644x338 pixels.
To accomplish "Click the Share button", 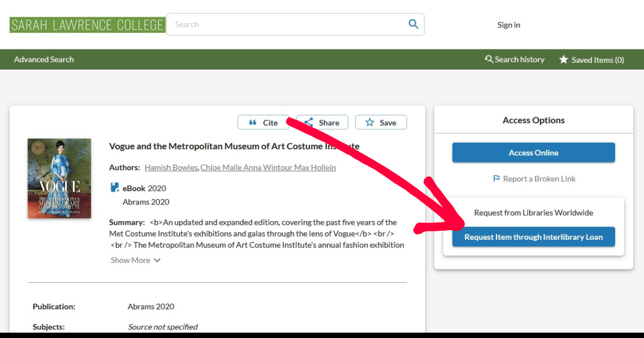I will pyautogui.click(x=322, y=122).
